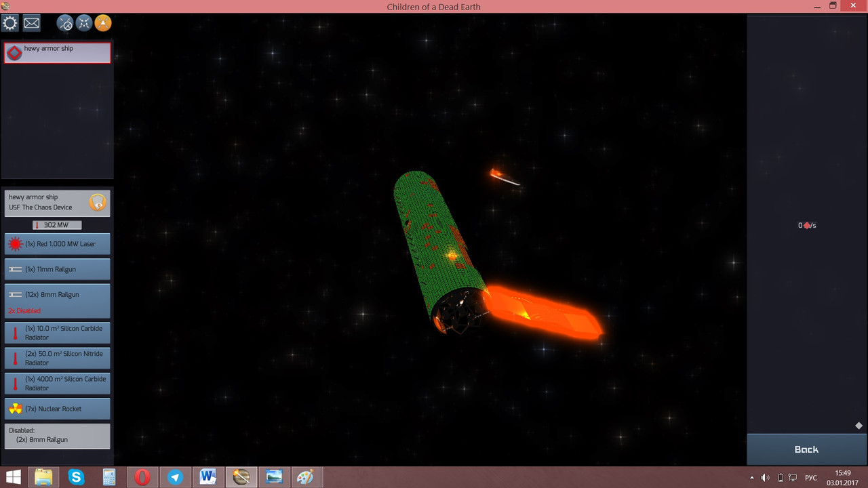This screenshot has width=868, height=488.
Task: Click the Back button
Action: (806, 449)
